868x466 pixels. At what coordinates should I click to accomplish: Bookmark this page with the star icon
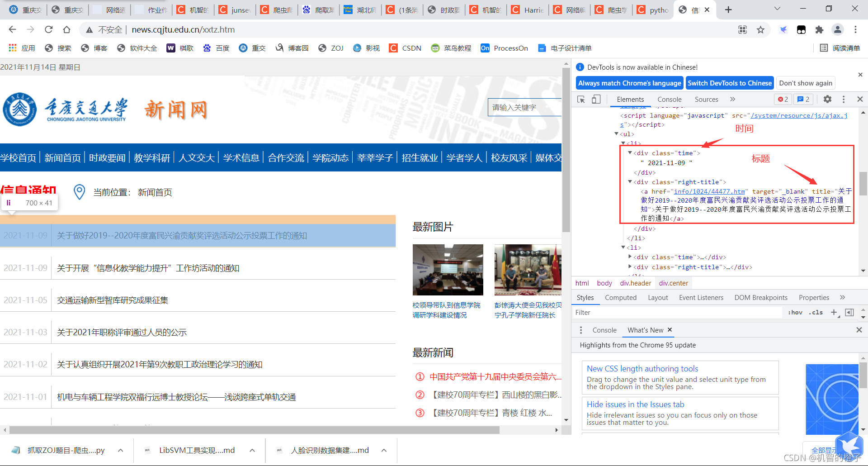tap(760, 29)
